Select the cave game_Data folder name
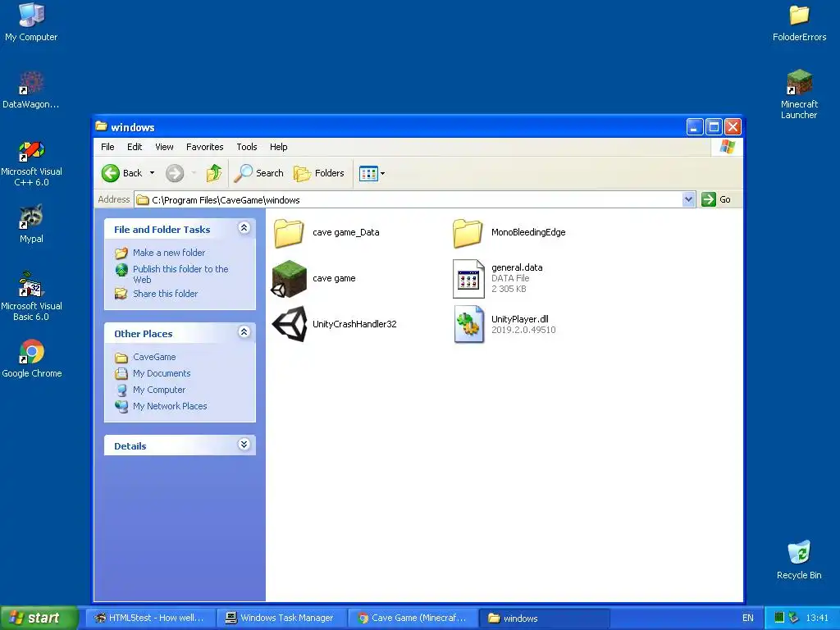840x630 pixels. coord(346,232)
